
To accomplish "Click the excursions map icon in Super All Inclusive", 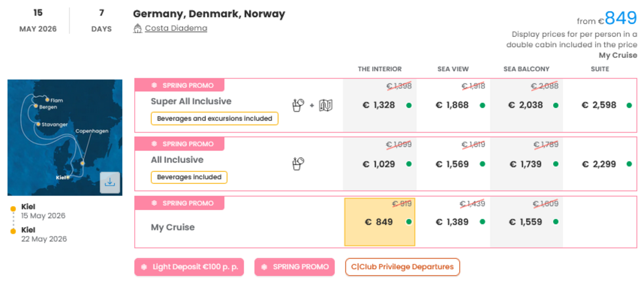I will (x=326, y=105).
